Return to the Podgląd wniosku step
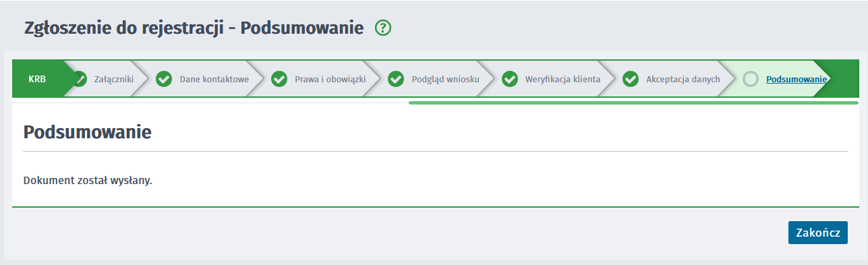Screen dimensions: 868x265 click(446, 79)
